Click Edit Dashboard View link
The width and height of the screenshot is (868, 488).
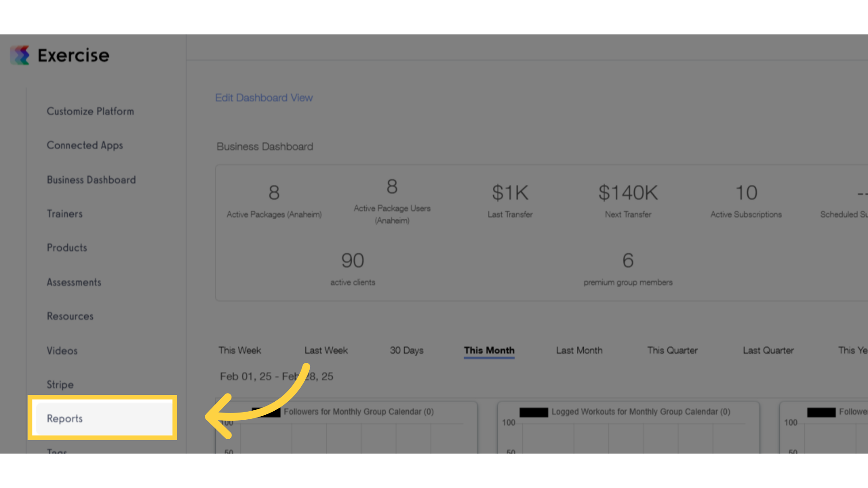pos(264,97)
